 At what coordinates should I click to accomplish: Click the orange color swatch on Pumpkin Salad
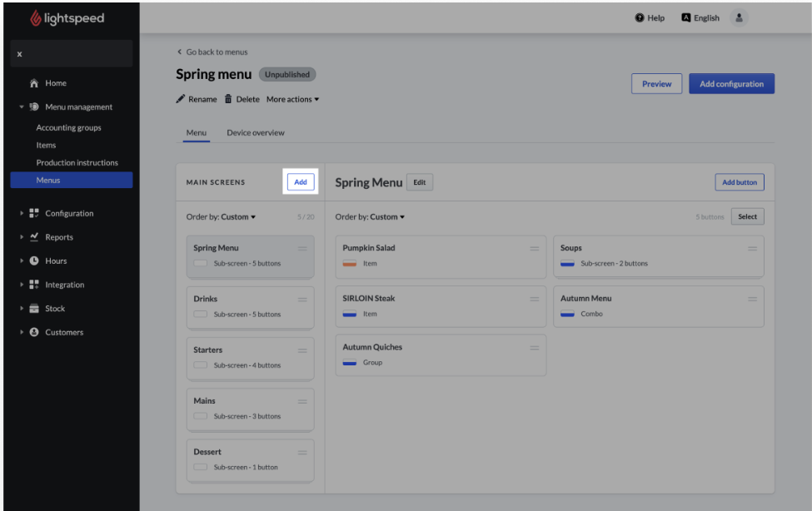pos(350,264)
